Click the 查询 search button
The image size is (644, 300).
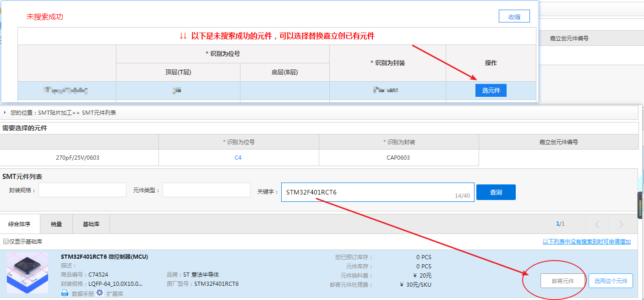click(x=496, y=192)
